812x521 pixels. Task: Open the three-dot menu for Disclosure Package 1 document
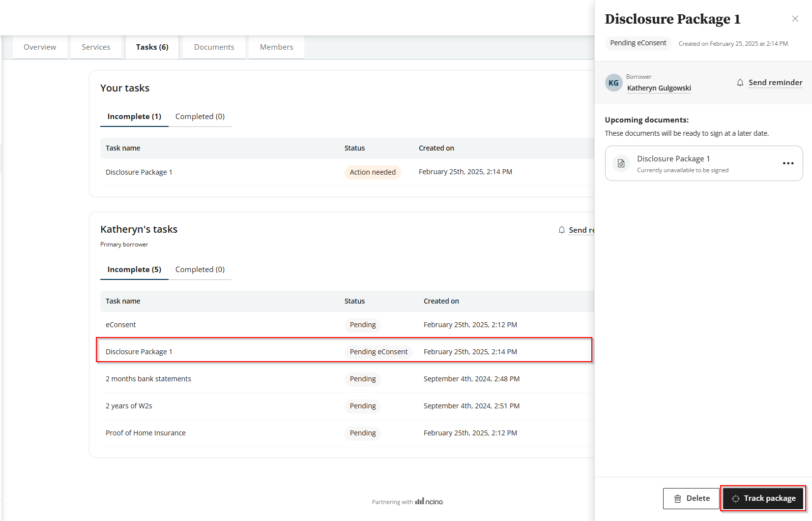pos(788,163)
